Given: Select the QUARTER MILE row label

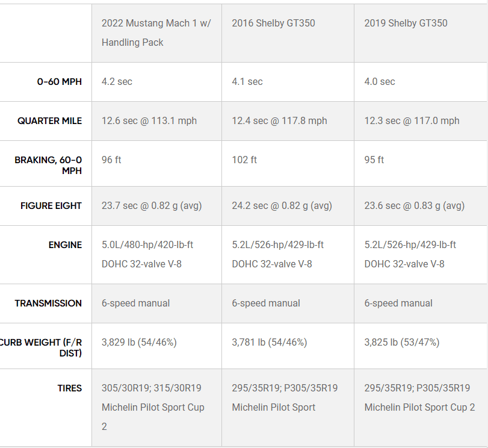Looking at the screenshot, I should coord(50,121).
